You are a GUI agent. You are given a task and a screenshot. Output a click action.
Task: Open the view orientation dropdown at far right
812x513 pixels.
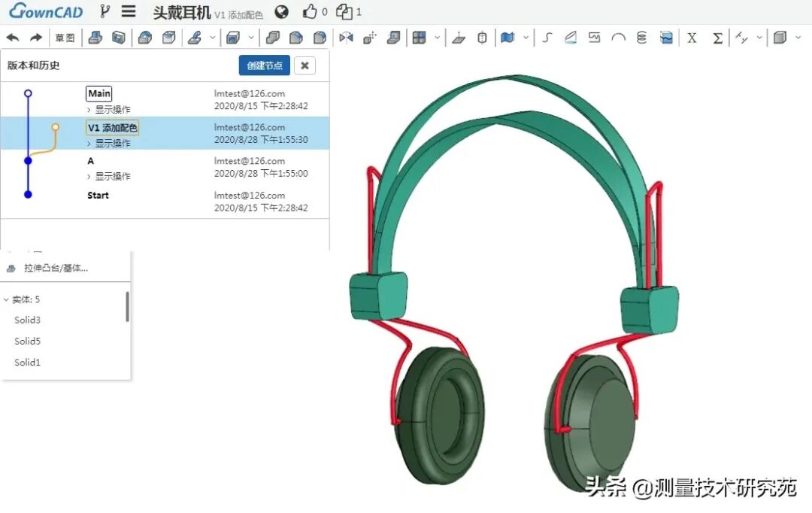pos(798,37)
